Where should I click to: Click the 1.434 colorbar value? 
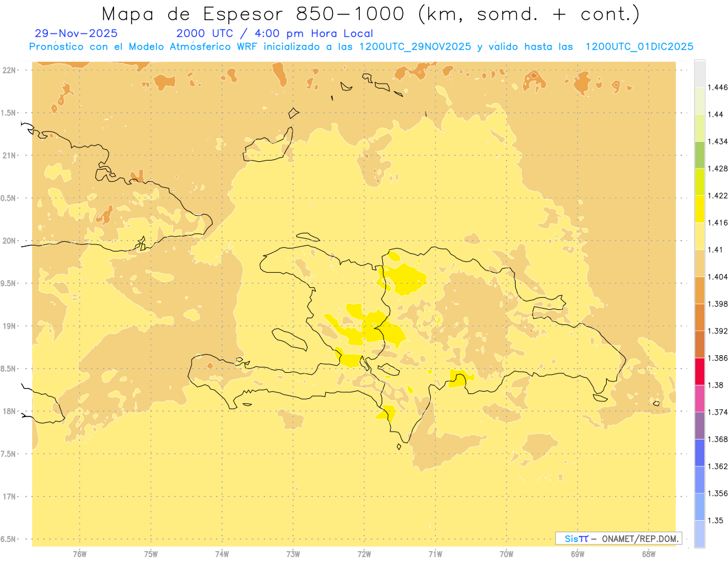(x=718, y=141)
